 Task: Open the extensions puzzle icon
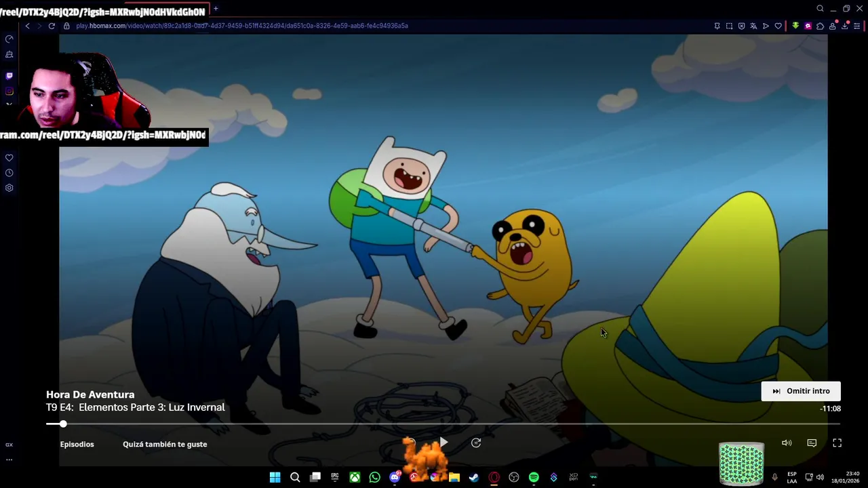(x=820, y=26)
